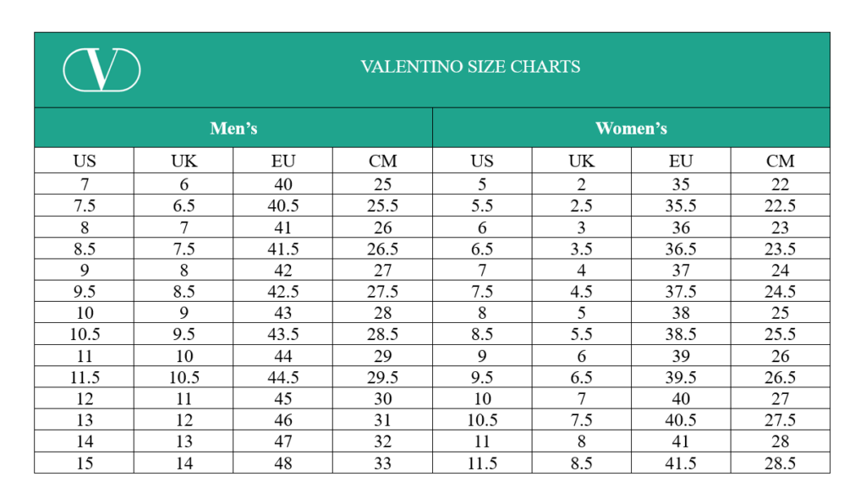Click the men's EU column header

(282, 161)
